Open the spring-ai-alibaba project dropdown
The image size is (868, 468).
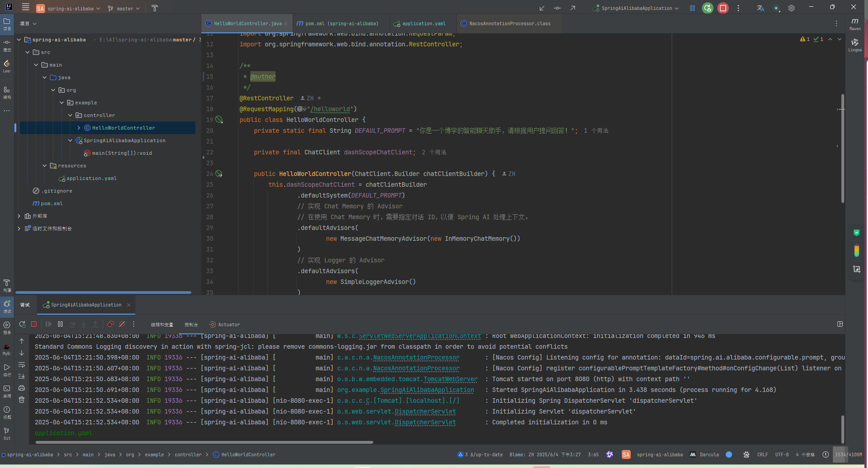68,8
